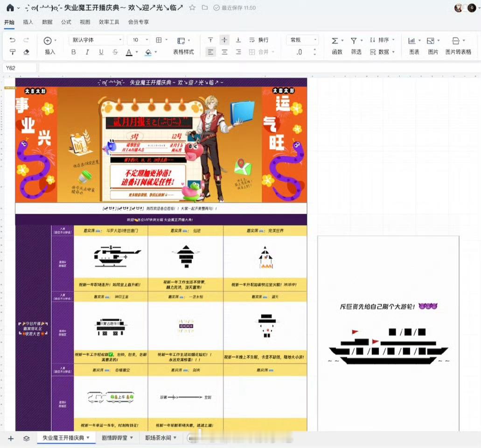Click 图片转表格 image-to-table icon
This screenshot has height=448, width=481.
[456, 41]
